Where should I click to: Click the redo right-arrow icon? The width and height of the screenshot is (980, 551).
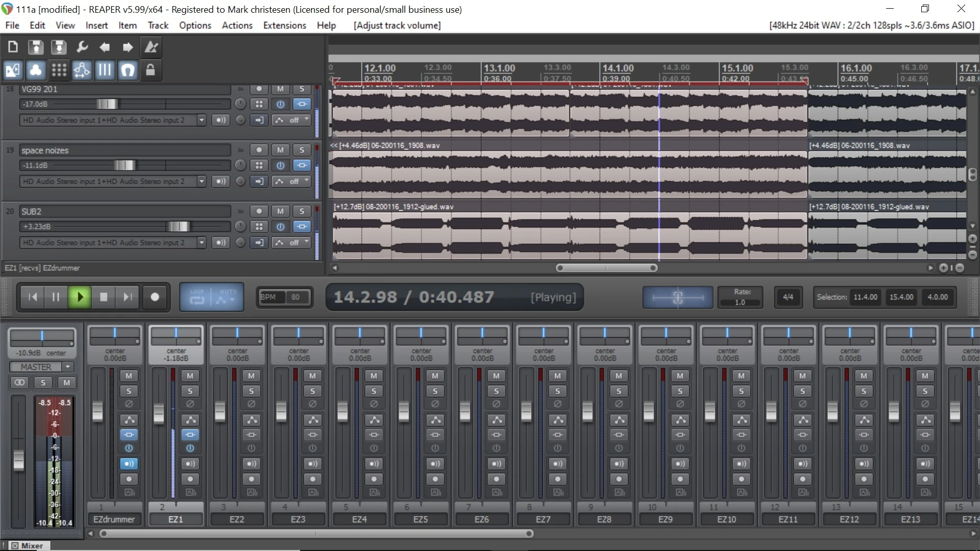point(128,47)
